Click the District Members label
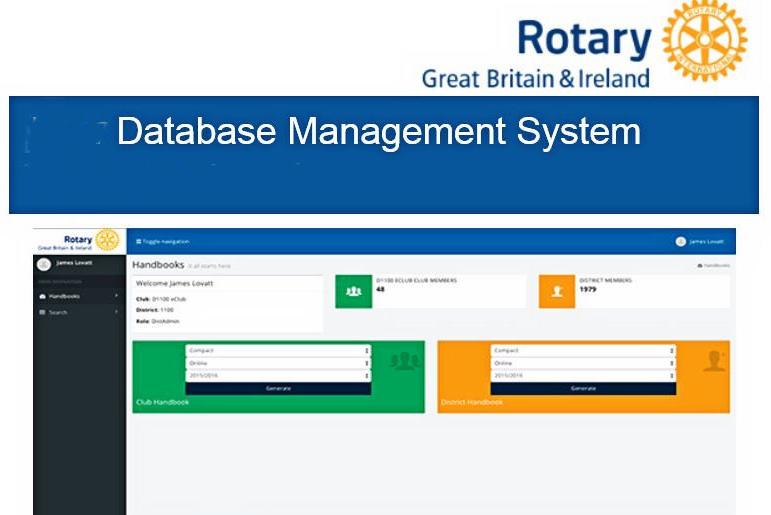The image size is (771, 515). point(605,280)
